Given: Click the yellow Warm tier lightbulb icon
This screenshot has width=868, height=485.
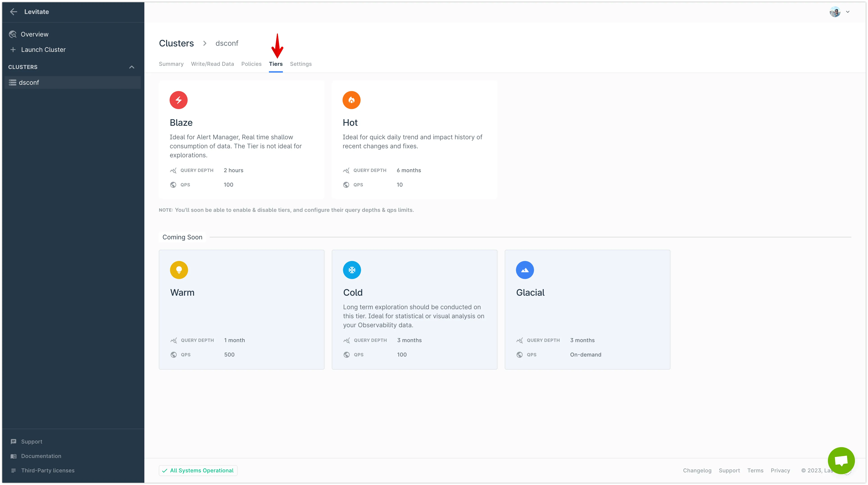Looking at the screenshot, I should (x=179, y=270).
